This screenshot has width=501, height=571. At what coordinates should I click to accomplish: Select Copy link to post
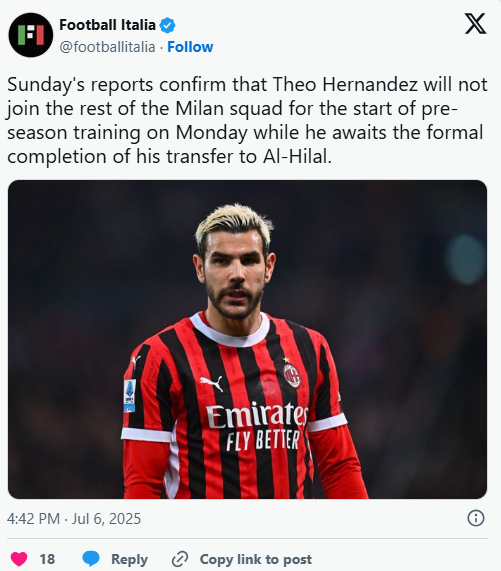click(256, 559)
